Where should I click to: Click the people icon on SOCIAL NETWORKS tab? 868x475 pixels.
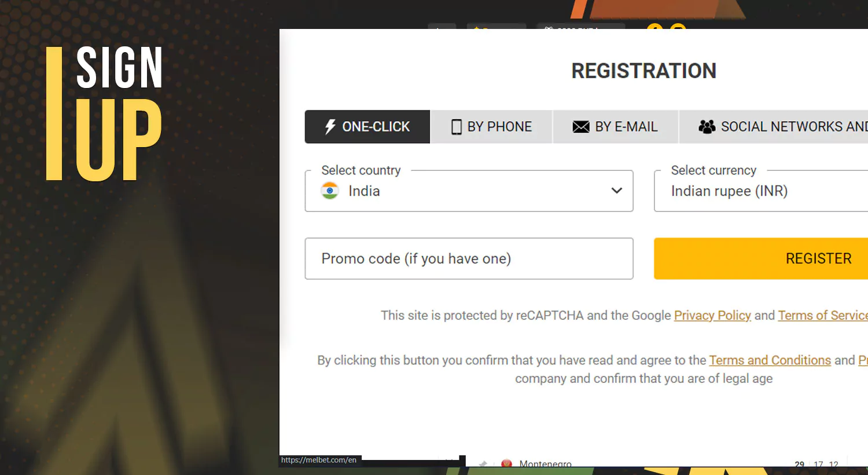(707, 126)
